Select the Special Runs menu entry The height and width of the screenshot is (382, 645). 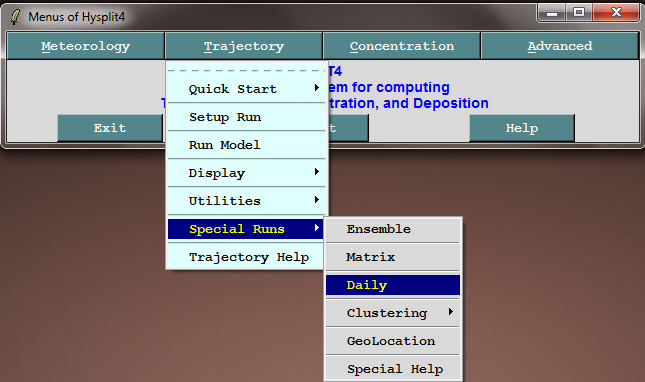246,229
